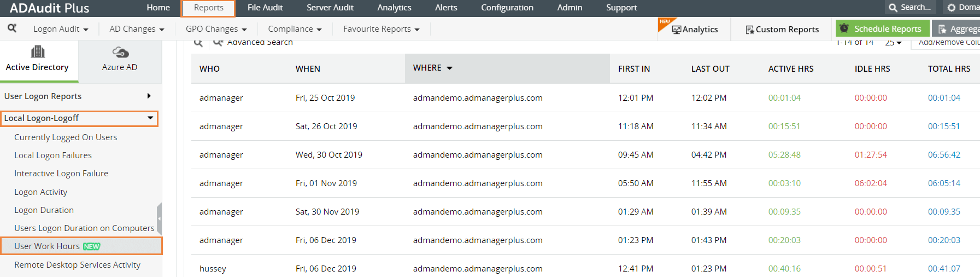Click the sidebar collapse handle
Viewport: 980px width, 277px height.
coord(159,218)
